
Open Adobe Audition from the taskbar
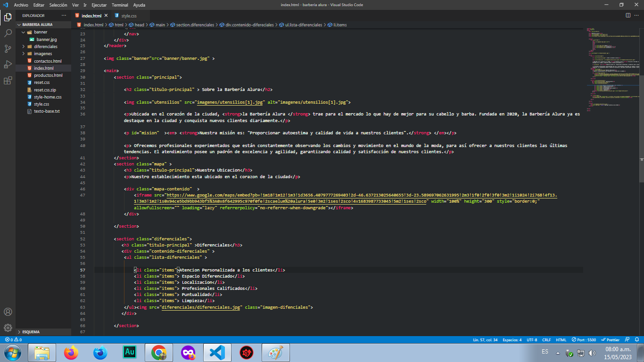click(x=130, y=352)
